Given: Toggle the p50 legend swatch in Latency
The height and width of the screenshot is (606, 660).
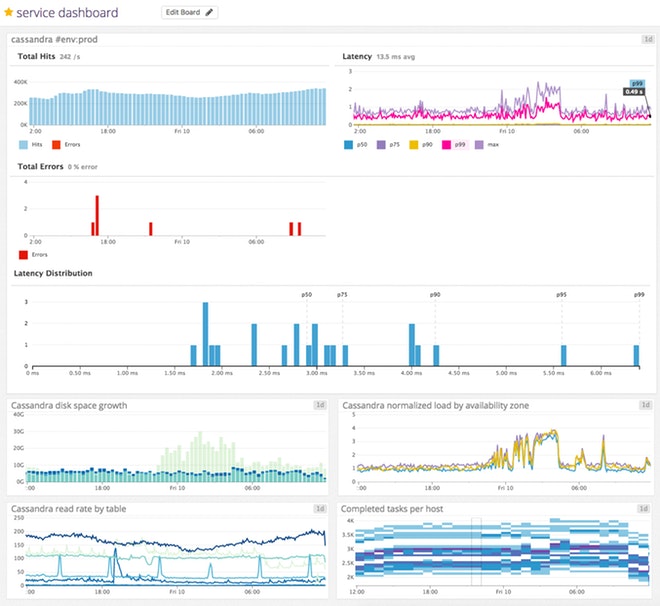Looking at the screenshot, I should tap(347, 145).
